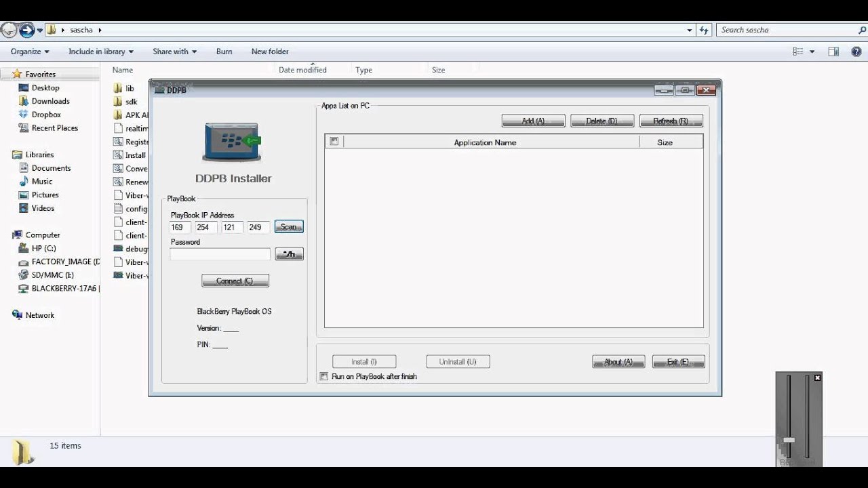868x488 pixels.
Task: Expand the breadcrumb arrow after sascha
Action: tap(100, 30)
